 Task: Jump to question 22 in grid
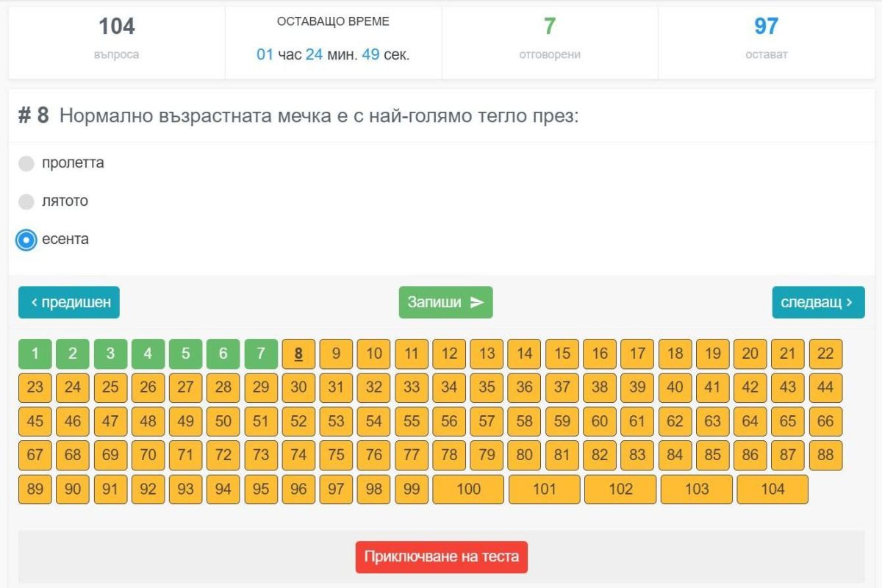[825, 354]
